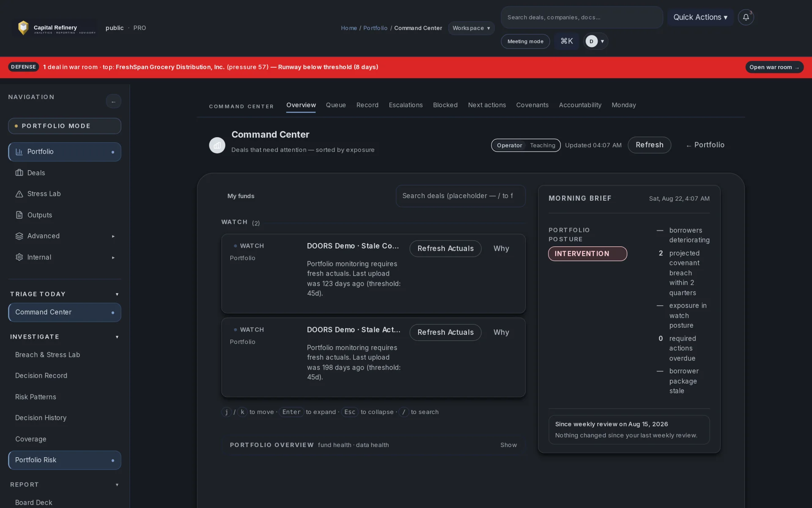Open the ⌘K command palette
812x508 pixels.
[x=566, y=41]
